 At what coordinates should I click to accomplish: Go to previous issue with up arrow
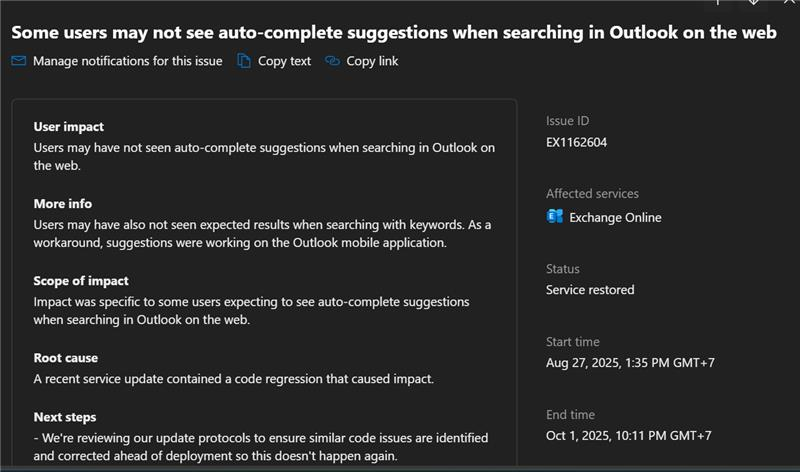coord(718,3)
